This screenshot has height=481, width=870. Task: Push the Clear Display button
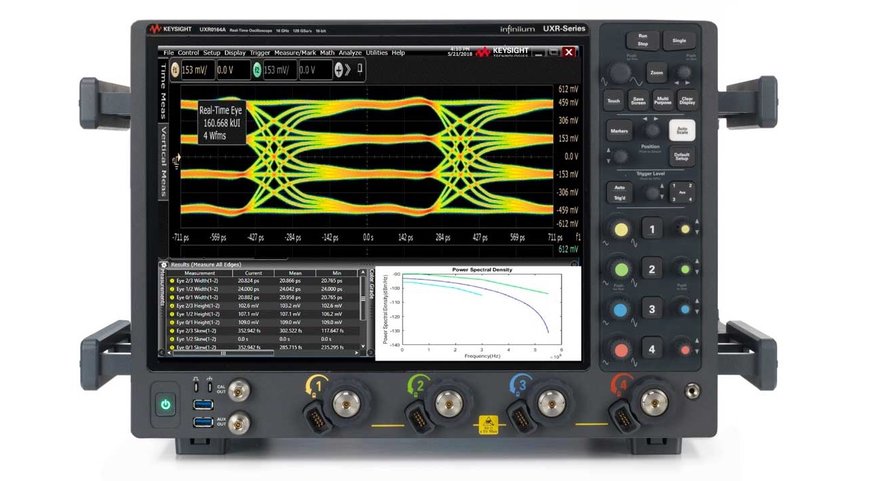click(x=687, y=100)
